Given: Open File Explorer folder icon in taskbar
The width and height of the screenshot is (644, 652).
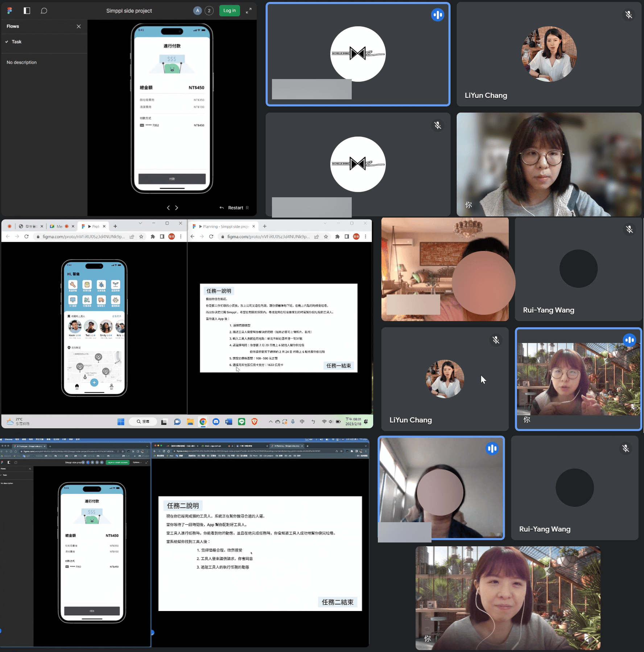Looking at the screenshot, I should pos(190,422).
